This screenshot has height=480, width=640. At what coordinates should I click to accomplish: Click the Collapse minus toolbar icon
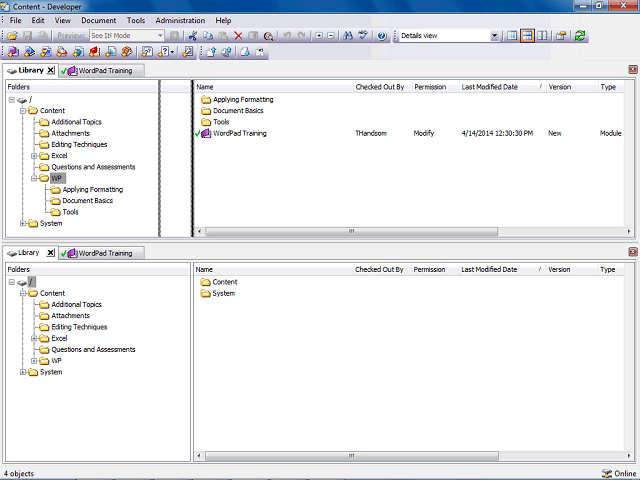pos(331,36)
